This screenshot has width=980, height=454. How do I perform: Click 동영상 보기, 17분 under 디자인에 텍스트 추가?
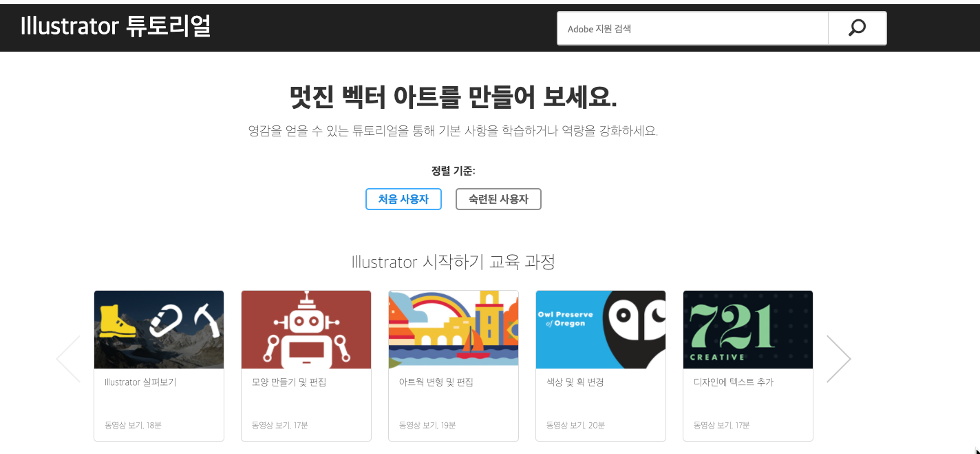coord(722,425)
